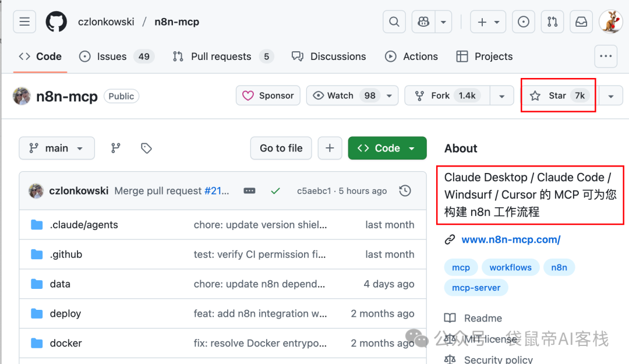This screenshot has width=629, height=364.
Task: Open the more tabs ellipsis button
Action: 605,56
